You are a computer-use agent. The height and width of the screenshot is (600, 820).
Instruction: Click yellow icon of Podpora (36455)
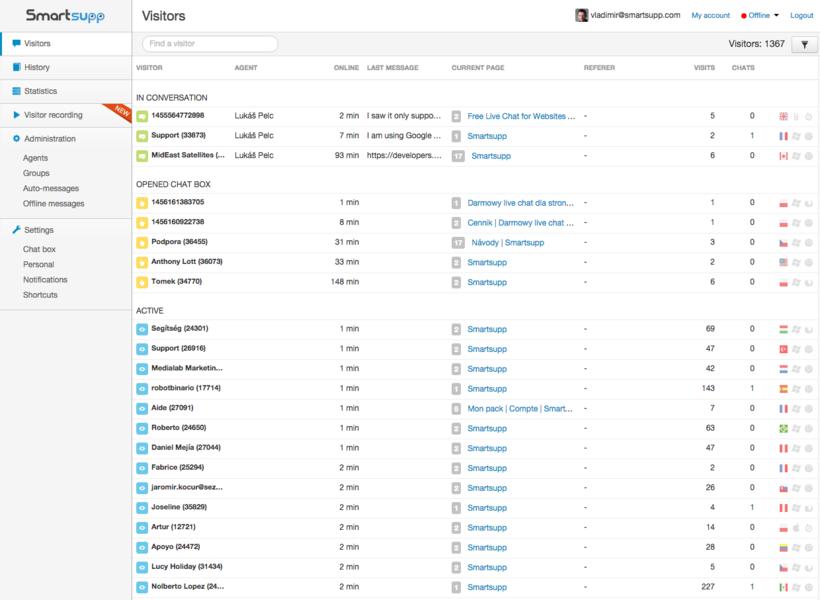tap(142, 243)
